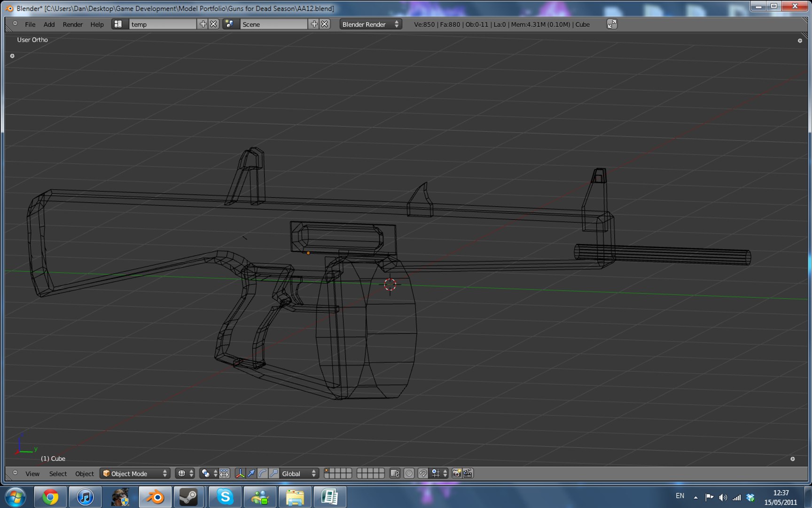The width and height of the screenshot is (812, 508).
Task: Open the Blender Render engine dropdown
Action: click(370, 24)
